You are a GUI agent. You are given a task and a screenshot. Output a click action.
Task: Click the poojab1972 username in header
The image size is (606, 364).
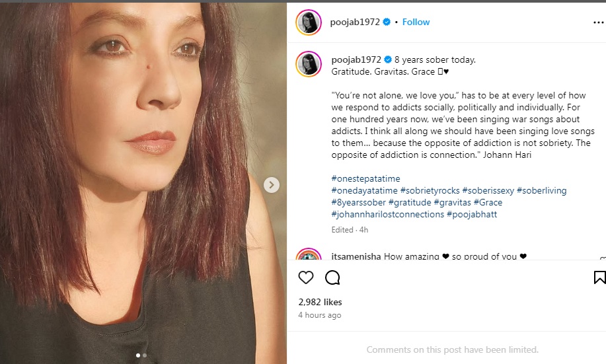tap(355, 22)
